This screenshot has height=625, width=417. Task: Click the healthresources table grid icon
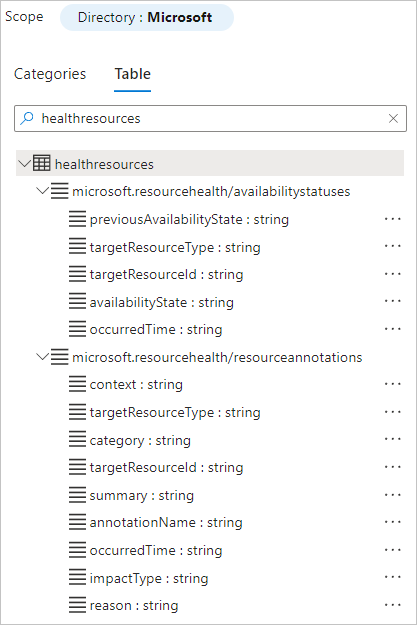[x=41, y=163]
